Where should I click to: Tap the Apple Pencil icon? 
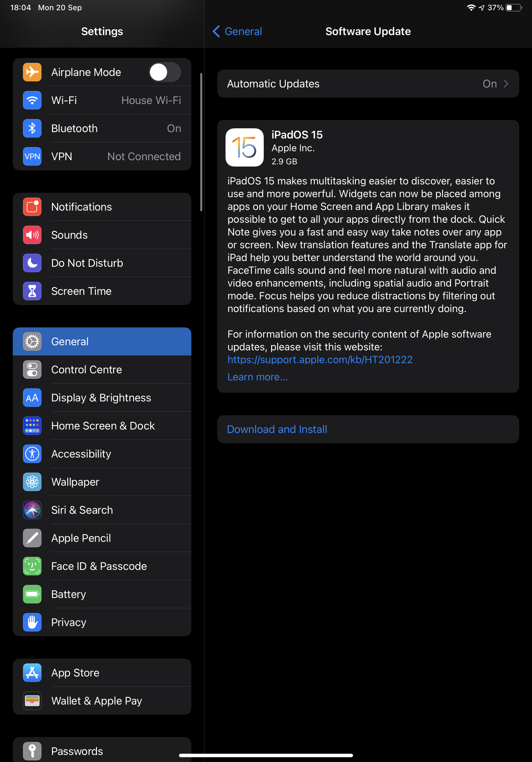[32, 538]
